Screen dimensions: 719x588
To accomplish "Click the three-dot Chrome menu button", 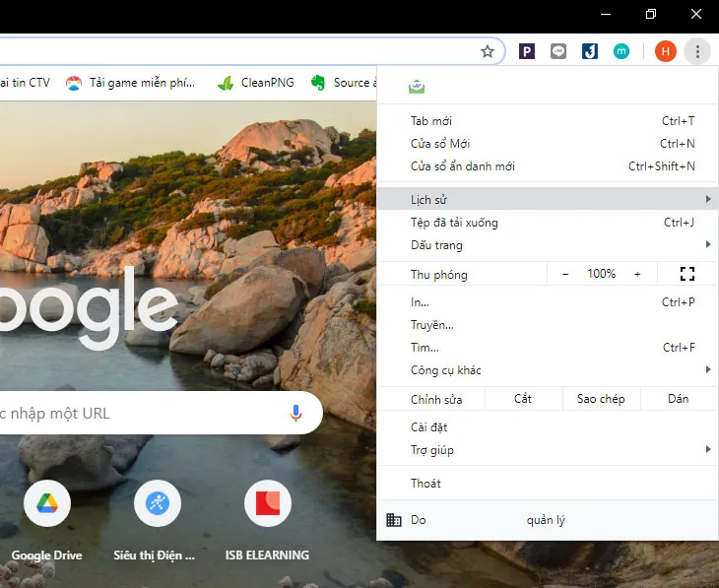I will tap(697, 51).
